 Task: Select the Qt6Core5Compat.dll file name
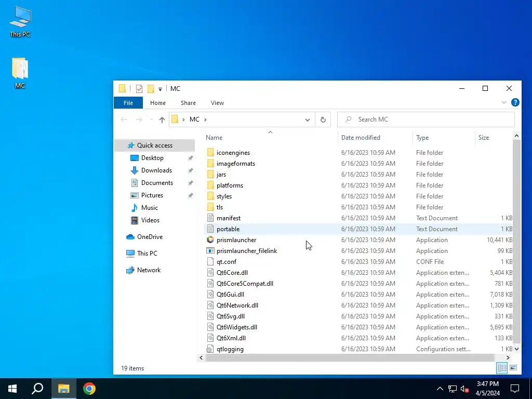point(245,283)
